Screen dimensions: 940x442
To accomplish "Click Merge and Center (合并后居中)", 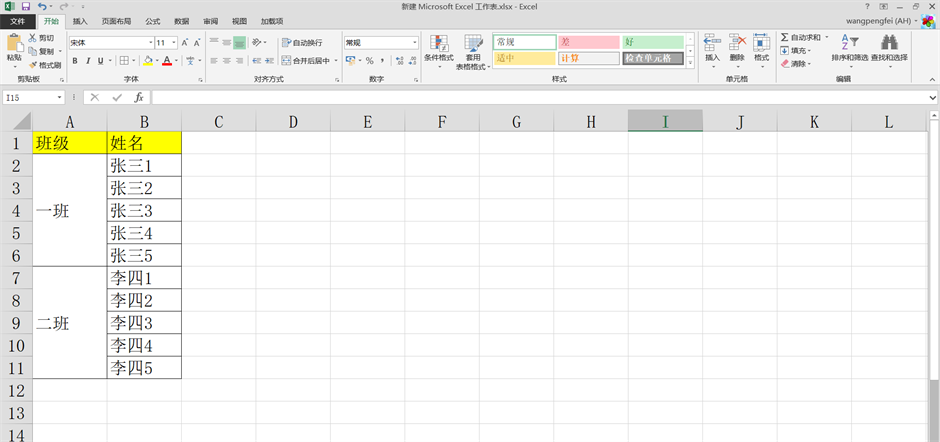I will point(310,61).
